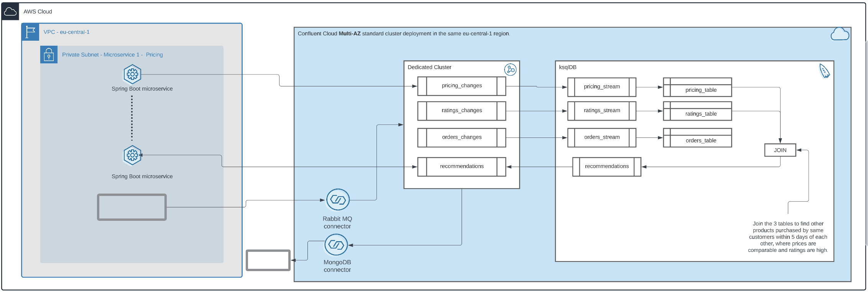Select the ratings_changes topic box
Viewport: 868px width, 298px height.
pyautogui.click(x=462, y=111)
